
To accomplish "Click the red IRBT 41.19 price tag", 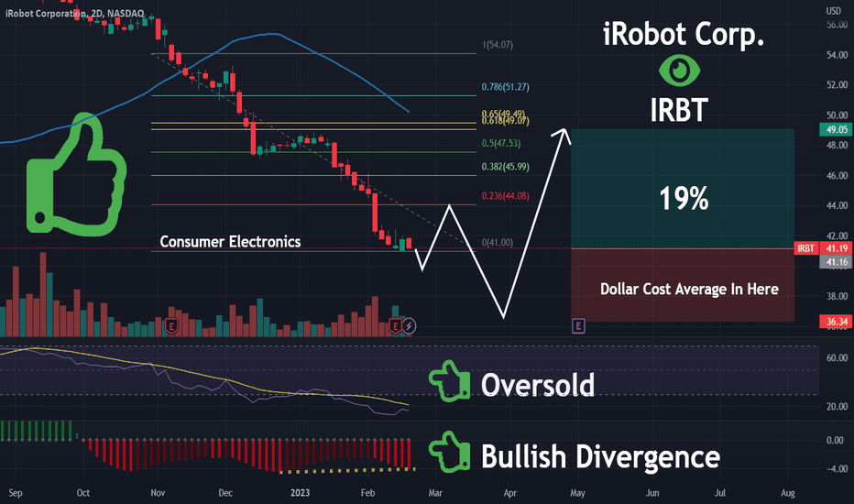I will [x=824, y=248].
